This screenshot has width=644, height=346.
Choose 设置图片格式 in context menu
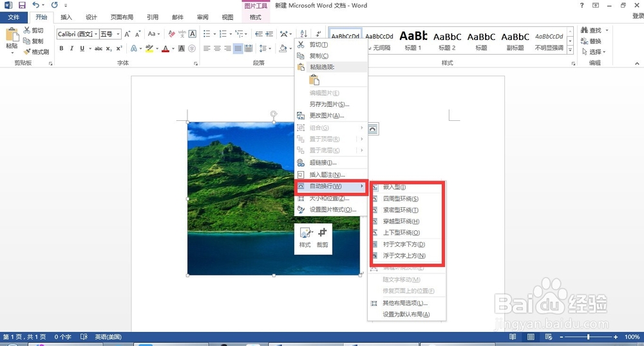pyautogui.click(x=331, y=210)
